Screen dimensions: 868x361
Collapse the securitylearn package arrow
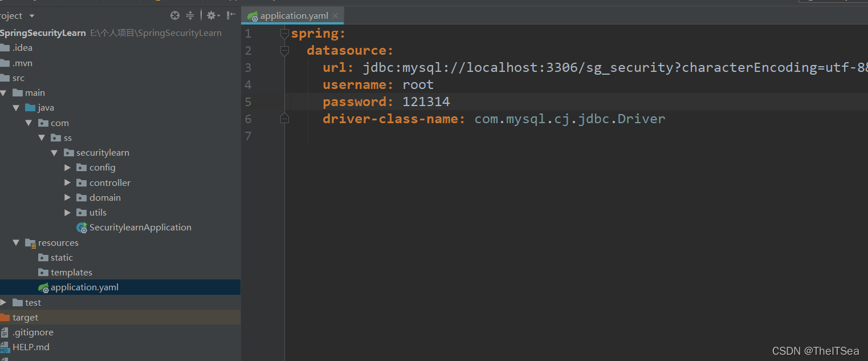[x=54, y=153]
